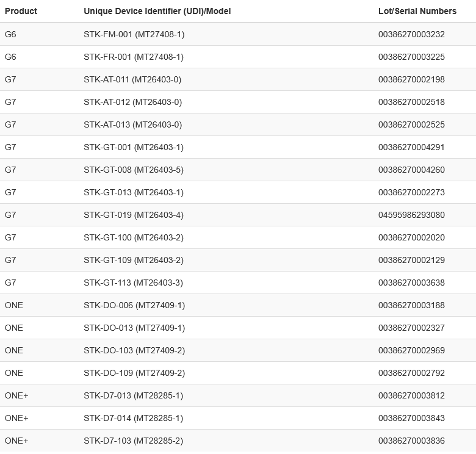The width and height of the screenshot is (476, 454).
Task: Click the Product column header
Action: pyautogui.click(x=21, y=11)
